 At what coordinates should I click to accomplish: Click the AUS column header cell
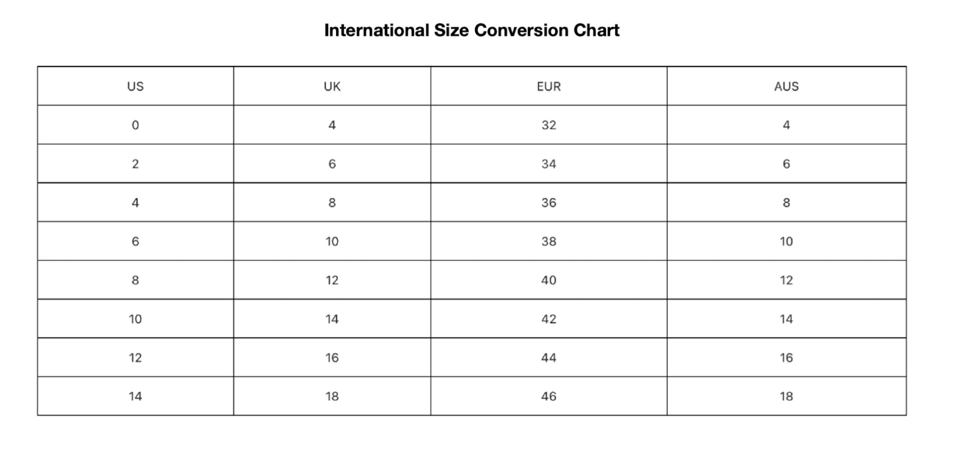pos(787,87)
